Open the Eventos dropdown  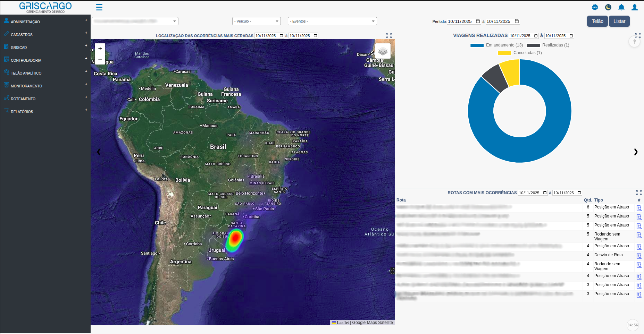332,22
